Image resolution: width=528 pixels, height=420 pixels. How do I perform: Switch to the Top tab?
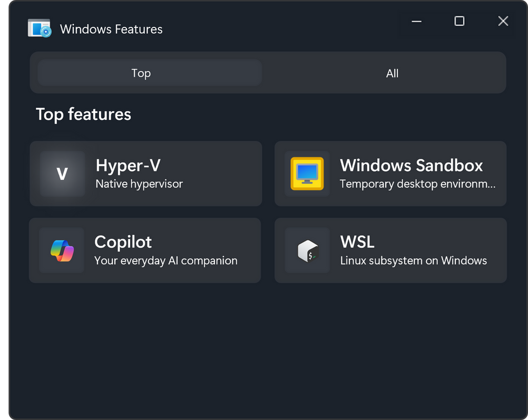click(x=150, y=73)
